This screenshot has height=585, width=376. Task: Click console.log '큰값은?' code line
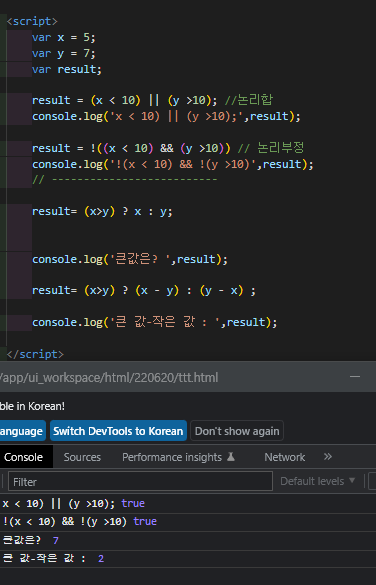click(x=130, y=259)
